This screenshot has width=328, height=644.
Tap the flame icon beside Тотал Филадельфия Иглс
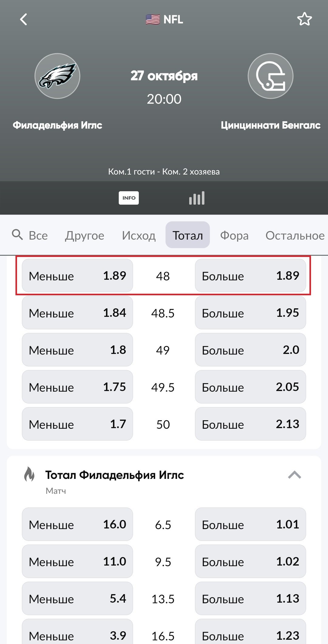pyautogui.click(x=29, y=474)
